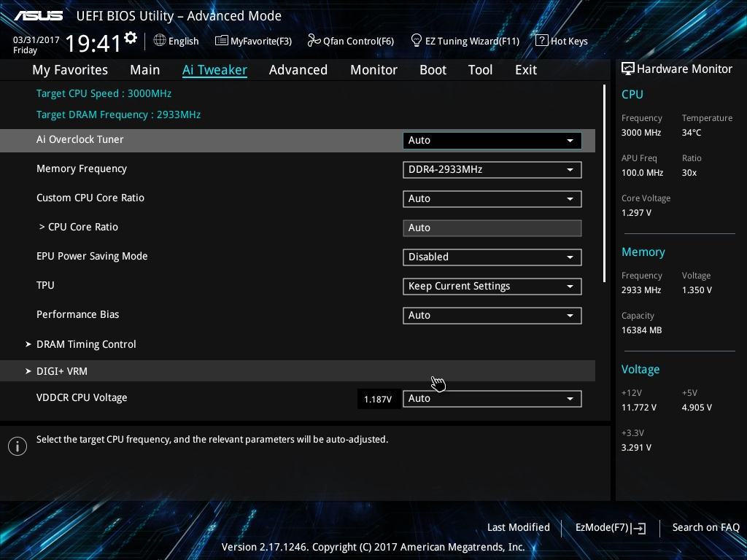Click the VDDCR CPU Voltage label

pos(82,397)
